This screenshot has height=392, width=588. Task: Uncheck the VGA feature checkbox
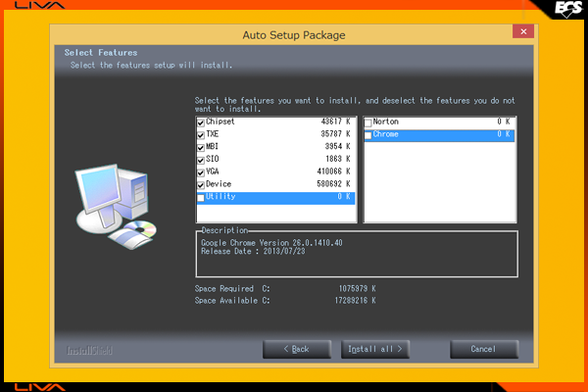(x=201, y=172)
